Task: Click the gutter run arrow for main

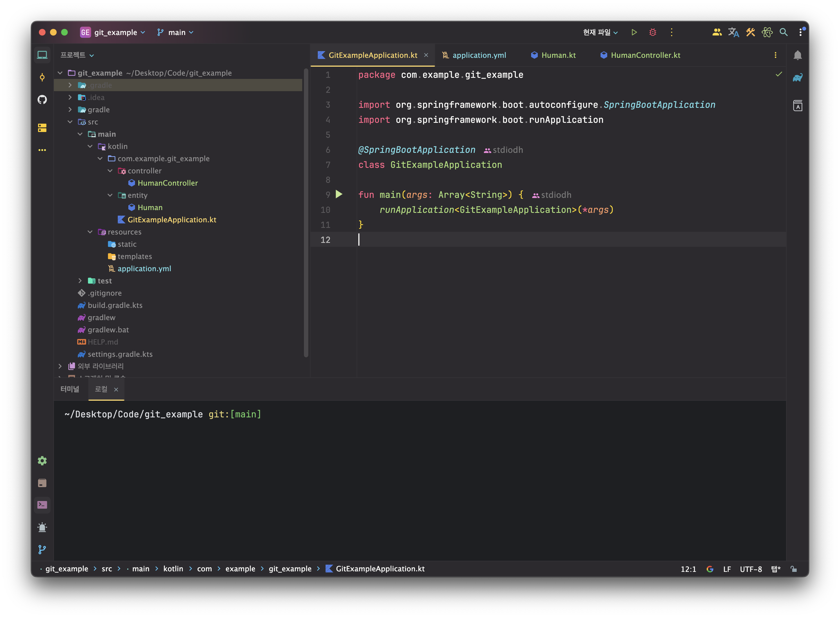Action: point(339,194)
